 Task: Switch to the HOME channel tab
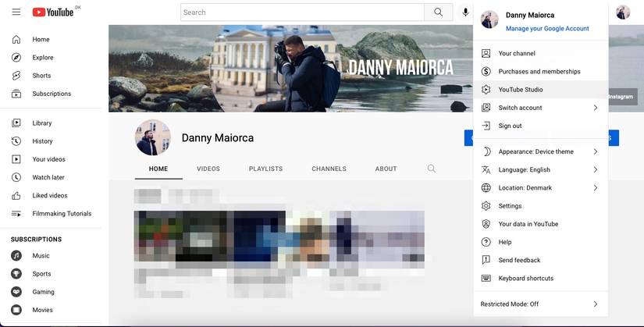pos(158,169)
